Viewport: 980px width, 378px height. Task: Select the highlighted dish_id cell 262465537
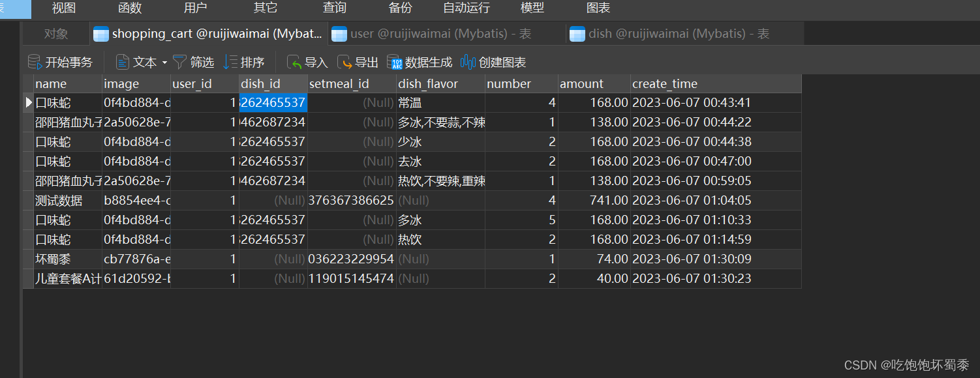pyautogui.click(x=273, y=102)
